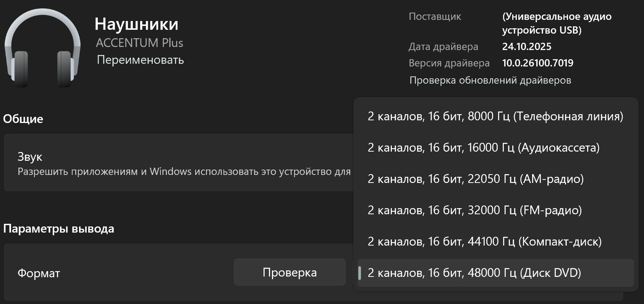644x304 pixels.
Task: Click the Наушники device title
Action: [x=136, y=24]
